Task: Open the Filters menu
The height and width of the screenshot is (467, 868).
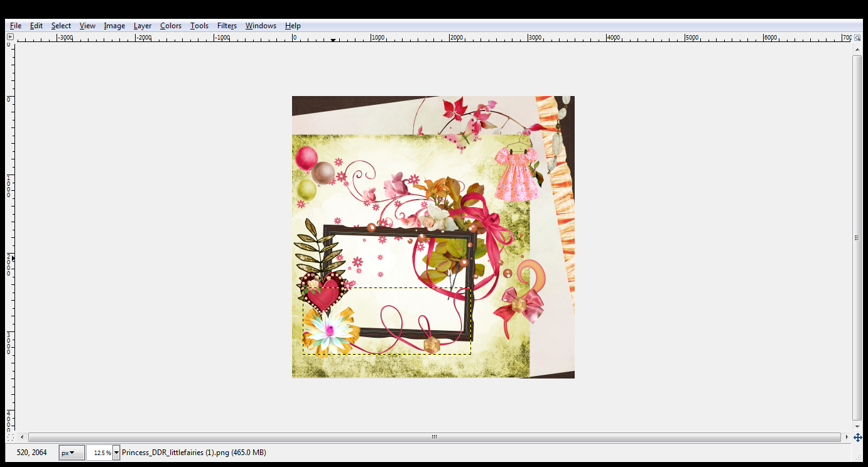Action: [227, 26]
